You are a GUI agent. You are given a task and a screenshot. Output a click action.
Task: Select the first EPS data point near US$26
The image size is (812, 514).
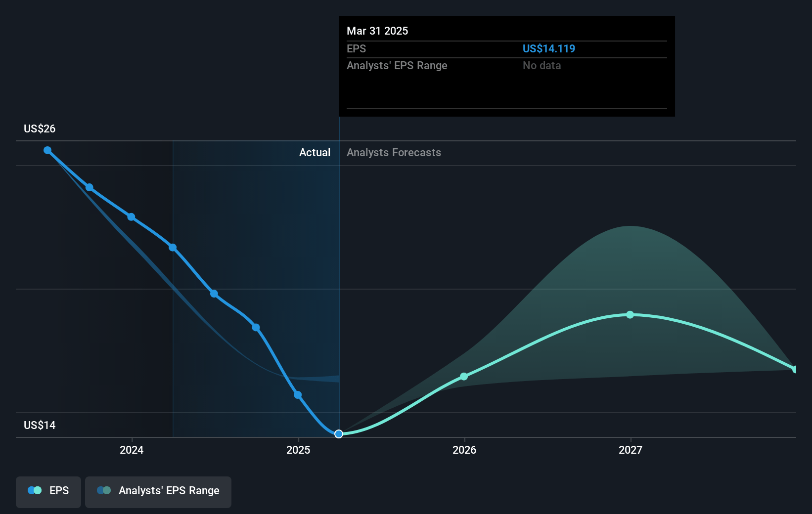[47, 150]
